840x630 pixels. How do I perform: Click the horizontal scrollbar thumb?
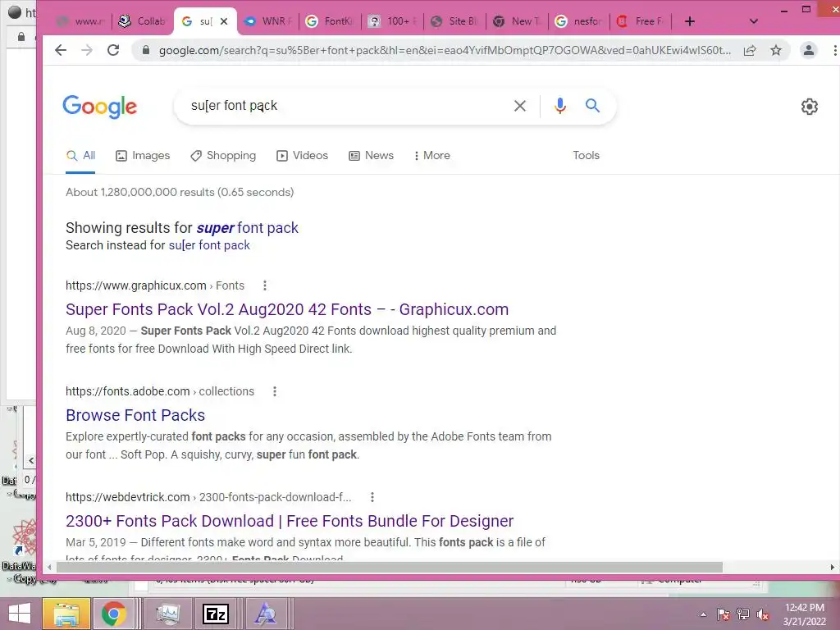pos(390,568)
